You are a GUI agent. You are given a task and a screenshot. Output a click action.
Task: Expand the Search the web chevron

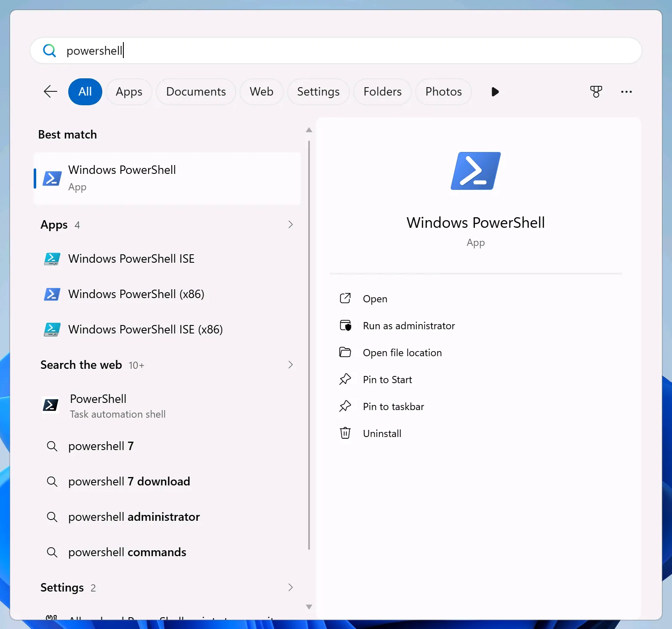coord(291,365)
